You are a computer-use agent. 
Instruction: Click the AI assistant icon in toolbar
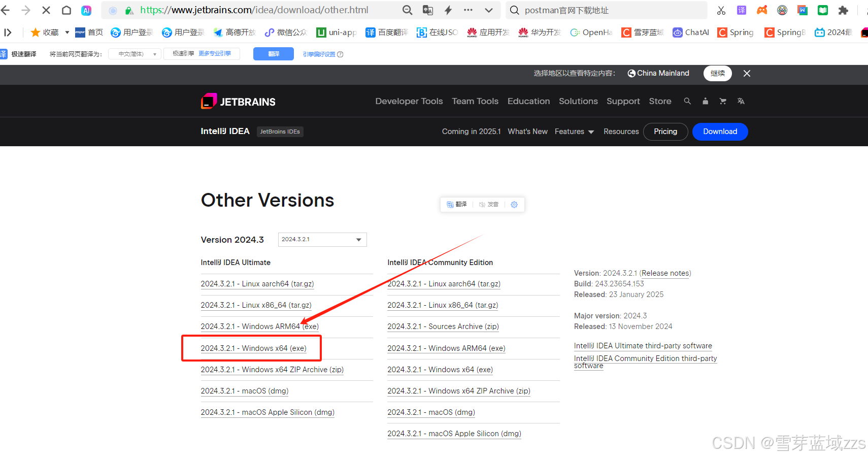[86, 10]
